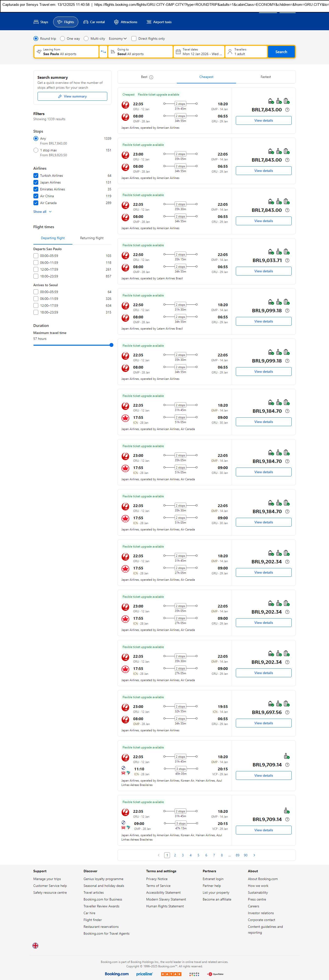Screen dimensions: 329x980
Task: Click the info icon next to Best tab
Action: coord(151,77)
